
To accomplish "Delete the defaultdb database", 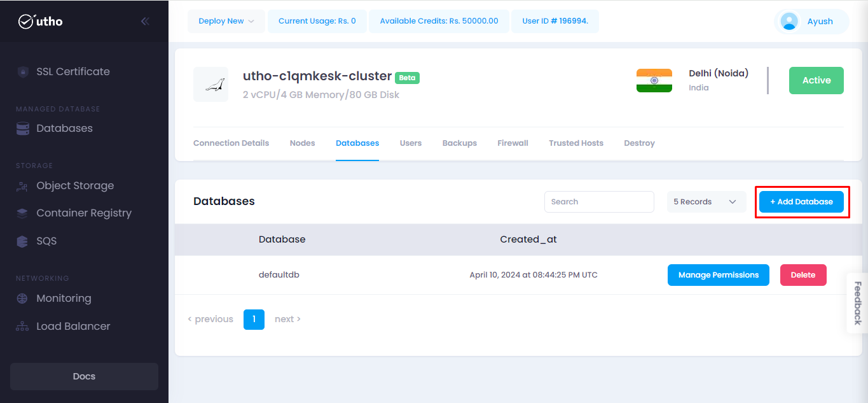I will pos(803,275).
